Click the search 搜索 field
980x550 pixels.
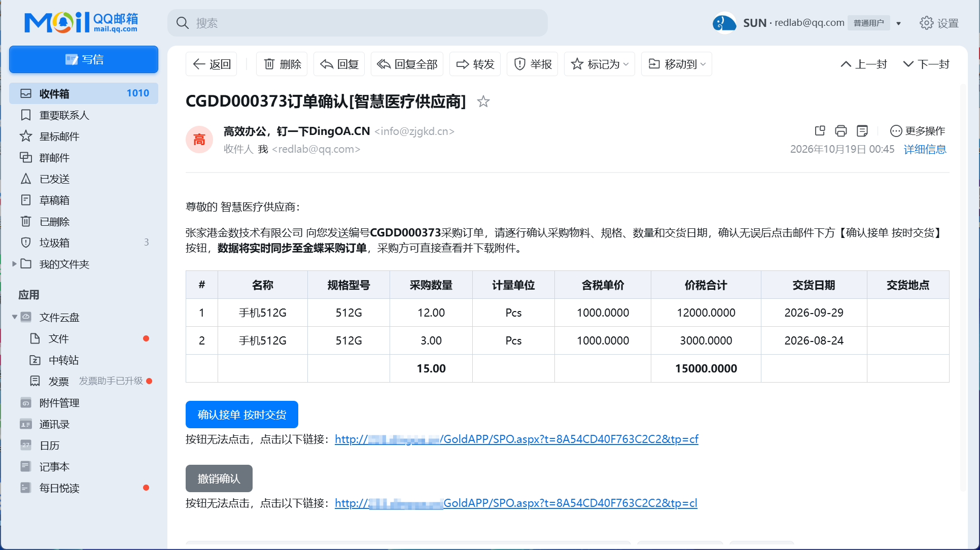click(x=358, y=23)
